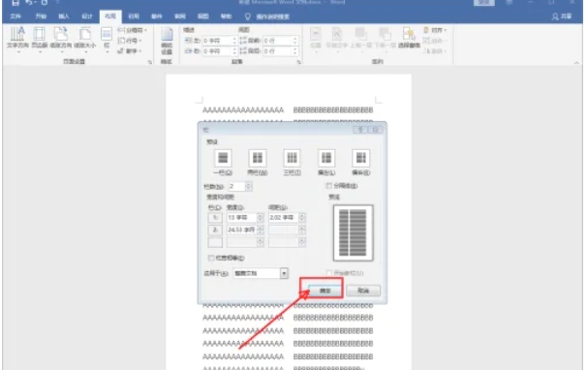Click the Cancel (取消) button in Columns dialog
Viewport: 588px width, 370px height.
click(x=363, y=291)
